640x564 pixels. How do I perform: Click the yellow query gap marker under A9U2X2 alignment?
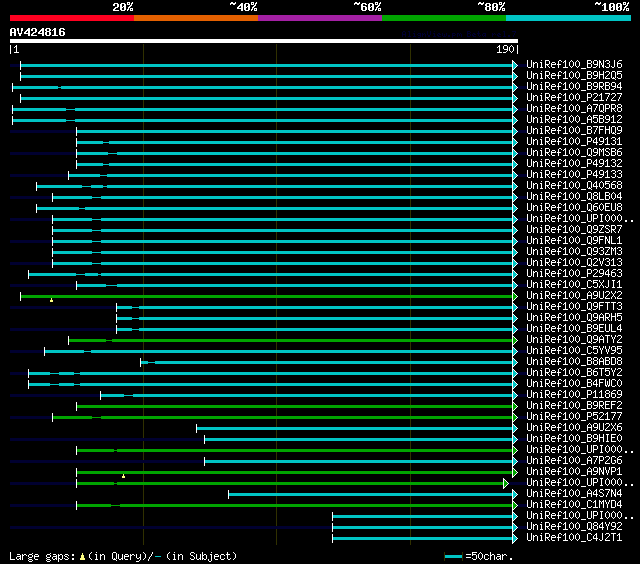[51, 300]
